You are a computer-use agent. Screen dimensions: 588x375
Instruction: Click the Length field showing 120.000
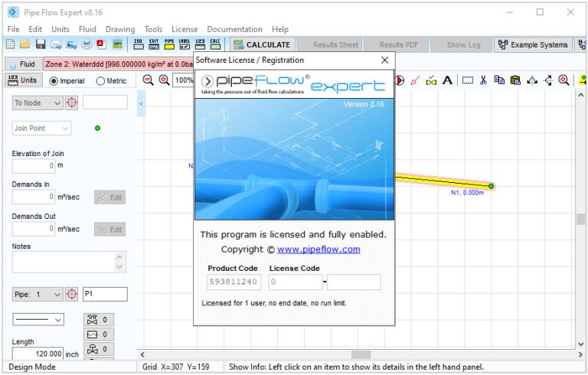tap(37, 354)
